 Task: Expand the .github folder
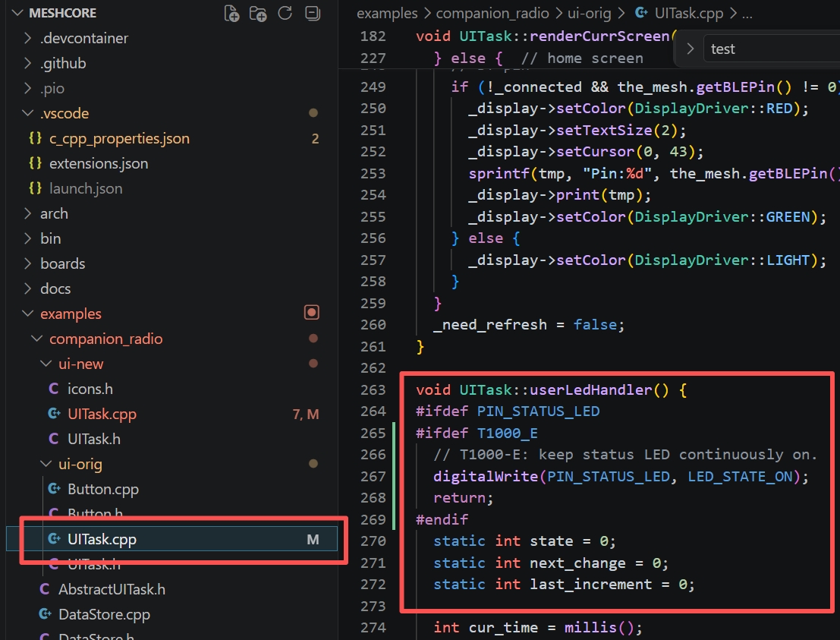(x=62, y=63)
